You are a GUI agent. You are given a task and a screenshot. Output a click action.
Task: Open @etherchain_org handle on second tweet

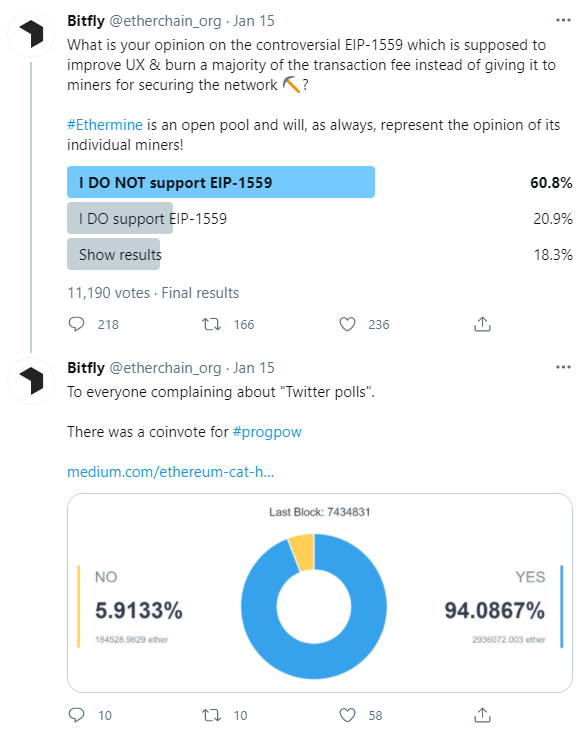[165, 368]
